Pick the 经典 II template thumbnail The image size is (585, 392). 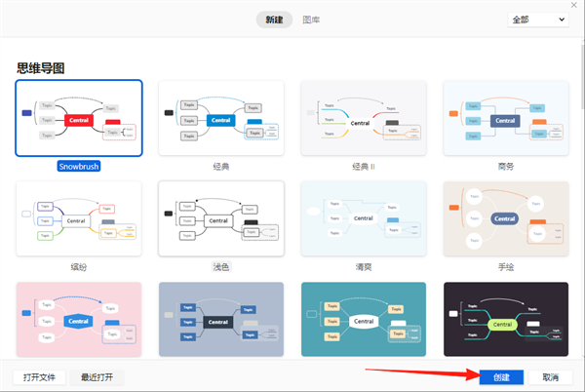364,118
